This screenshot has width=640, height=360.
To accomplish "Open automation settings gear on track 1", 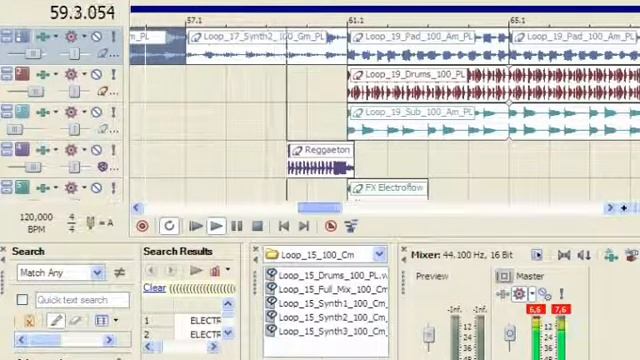I will 71,37.
